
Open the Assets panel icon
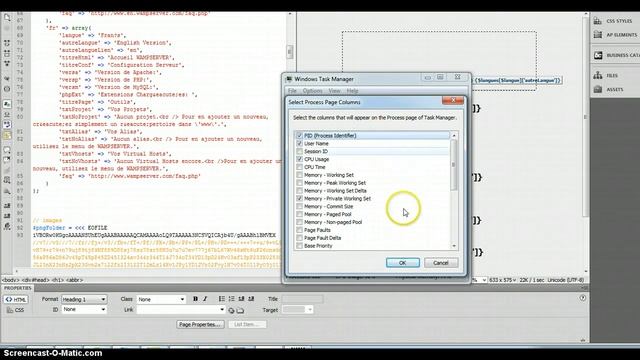[x=598, y=89]
